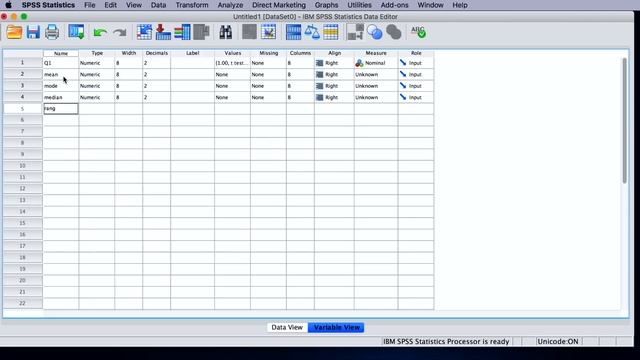
Task: Select the mode variable name cell
Action: click(x=61, y=86)
